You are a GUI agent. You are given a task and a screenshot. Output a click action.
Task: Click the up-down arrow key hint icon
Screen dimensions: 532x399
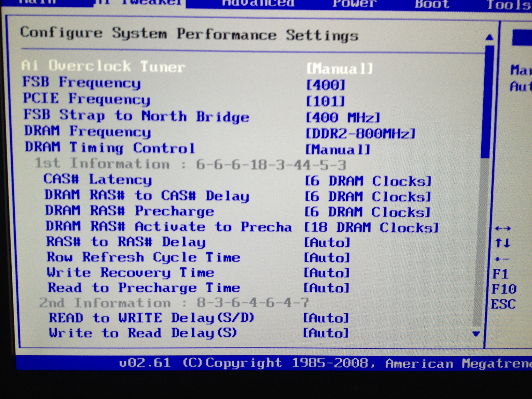tap(503, 243)
